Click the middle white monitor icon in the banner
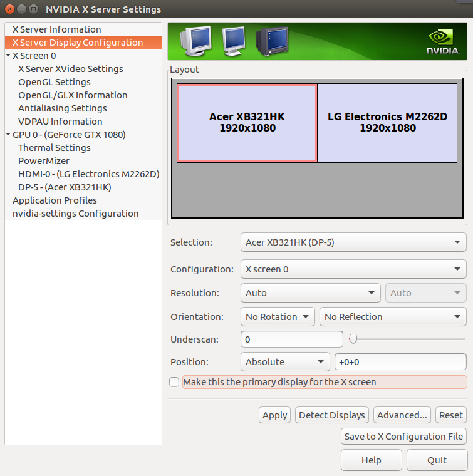 point(234,41)
